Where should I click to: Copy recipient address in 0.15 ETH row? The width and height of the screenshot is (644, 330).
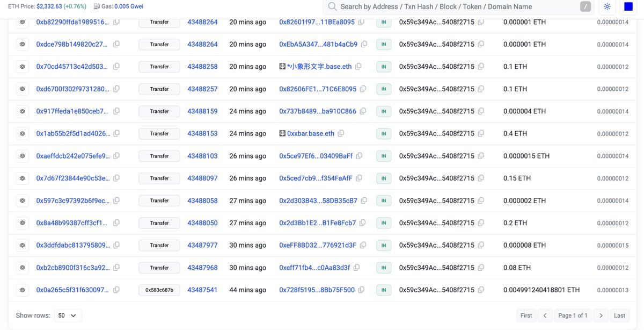pos(481,178)
